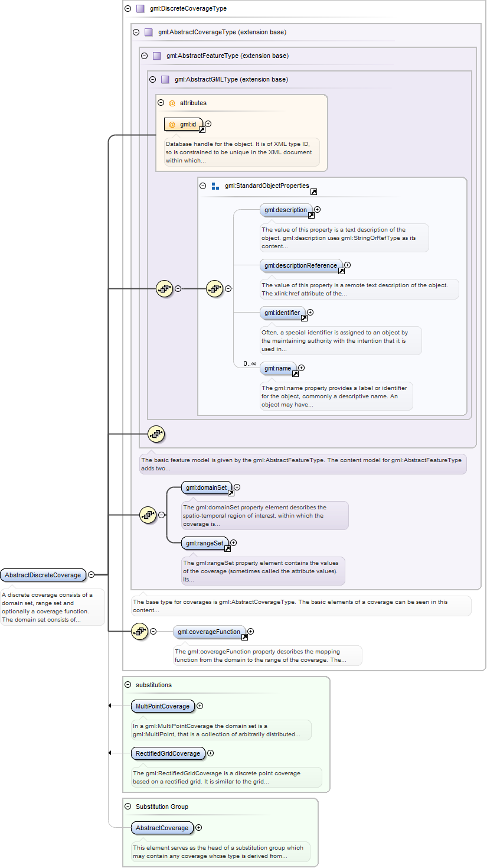Click the link arrow icon under gml:StandardObjectProperties
Image resolution: width=487 pixels, height=868 pixels.
[x=313, y=192]
